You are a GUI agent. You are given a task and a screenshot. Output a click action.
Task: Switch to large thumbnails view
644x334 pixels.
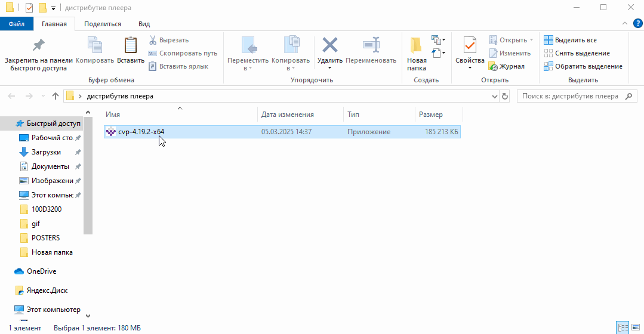[636, 327]
